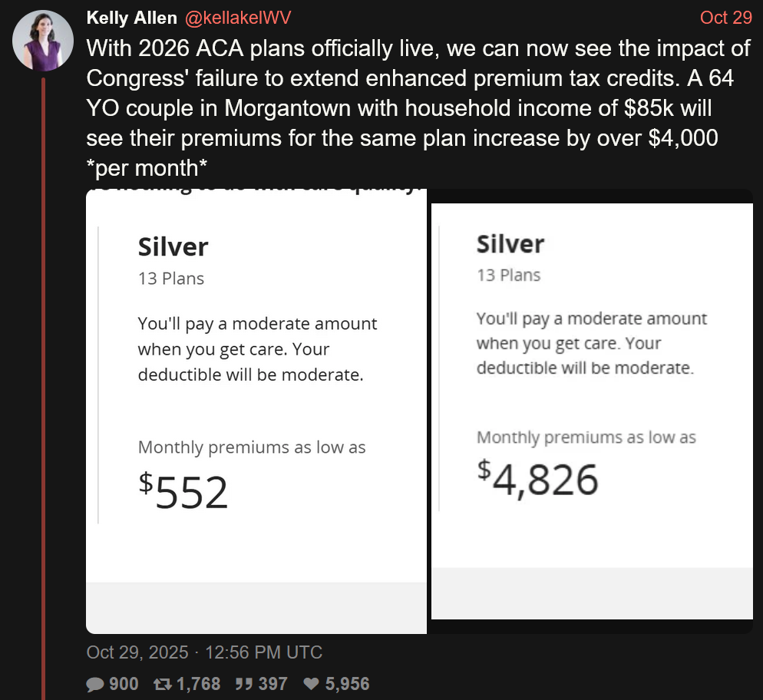Screen dimensions: 763x700
Task: Click the "Silver" heading in right image
Action: coord(510,244)
